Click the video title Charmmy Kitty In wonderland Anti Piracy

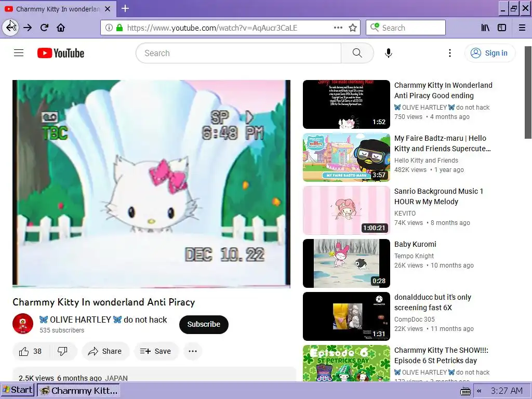104,302
